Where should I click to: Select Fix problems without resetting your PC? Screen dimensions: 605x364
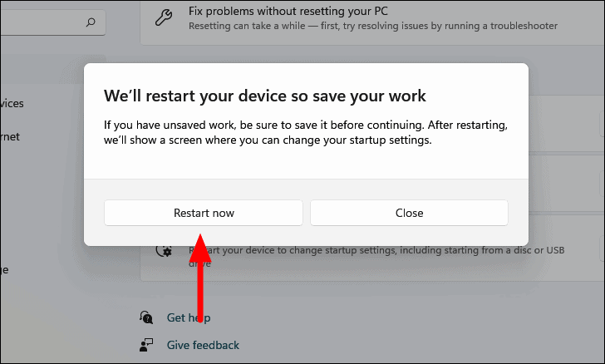(x=288, y=11)
